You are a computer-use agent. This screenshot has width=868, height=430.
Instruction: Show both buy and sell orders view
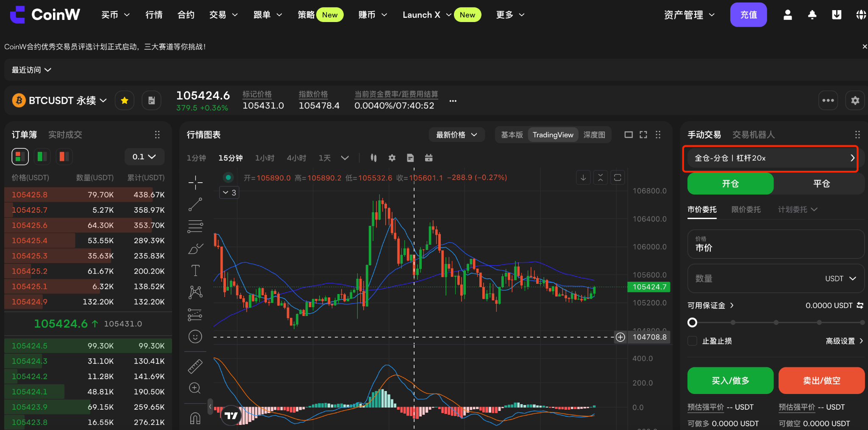point(20,157)
